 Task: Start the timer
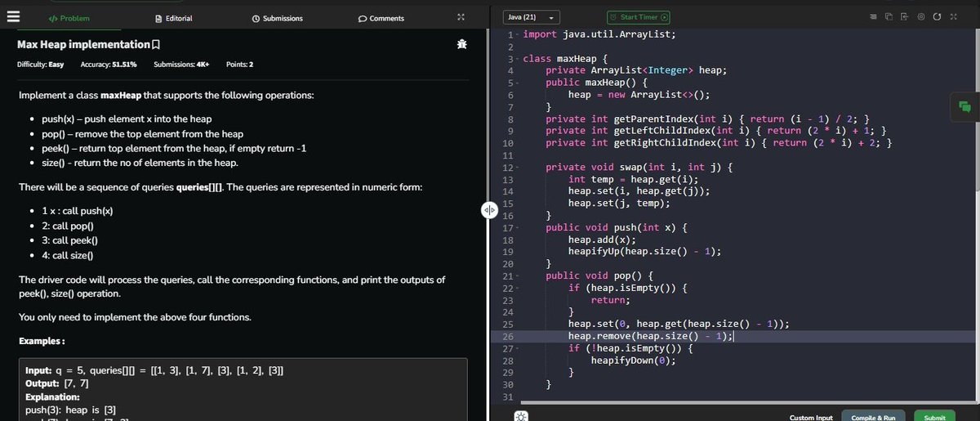pyautogui.click(x=639, y=17)
